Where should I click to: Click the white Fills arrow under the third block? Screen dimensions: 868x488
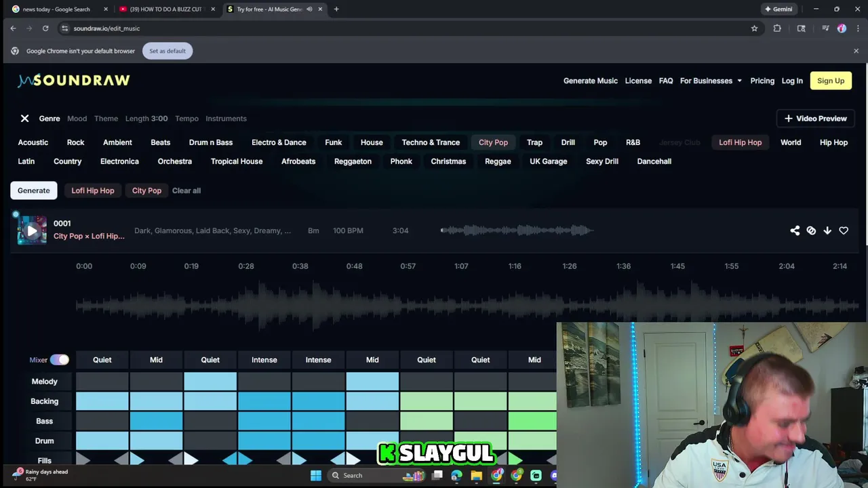click(x=191, y=460)
